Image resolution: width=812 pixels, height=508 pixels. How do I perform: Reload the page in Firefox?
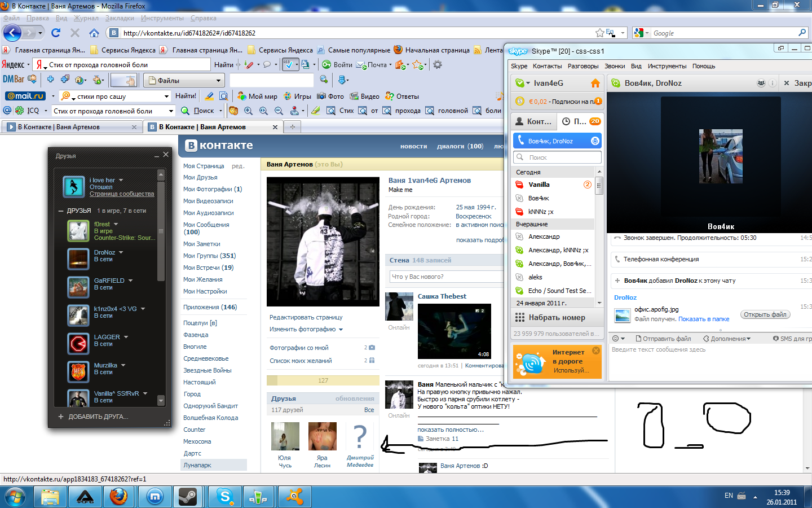tap(56, 33)
